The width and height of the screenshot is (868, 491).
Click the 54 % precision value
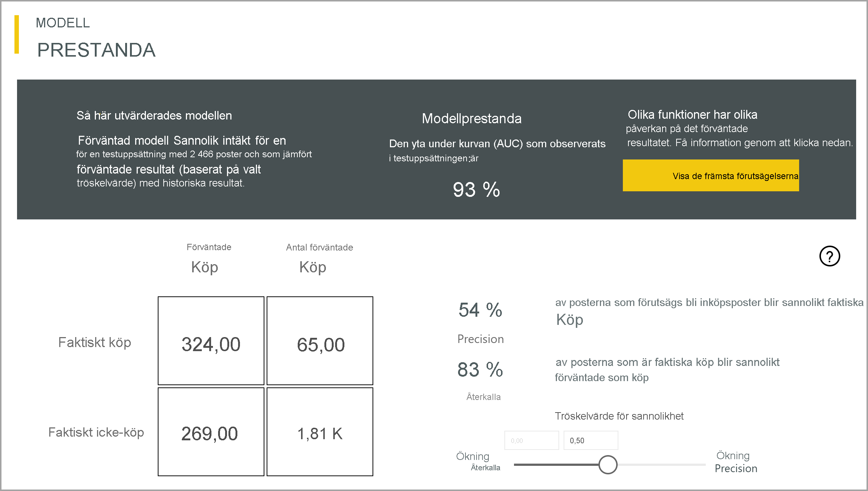pyautogui.click(x=480, y=310)
